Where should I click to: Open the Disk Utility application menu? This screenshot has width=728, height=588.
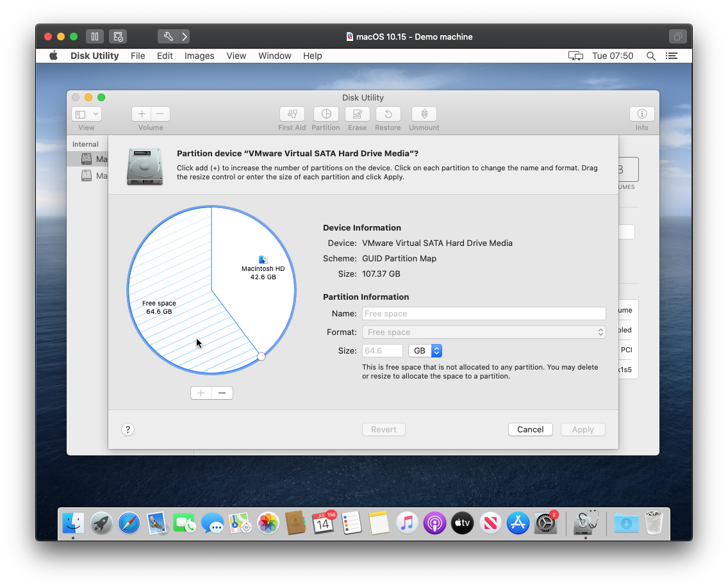tap(95, 56)
